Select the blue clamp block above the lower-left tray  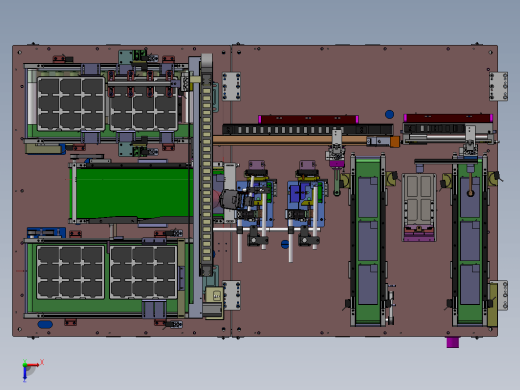pyautogui.click(x=46, y=232)
